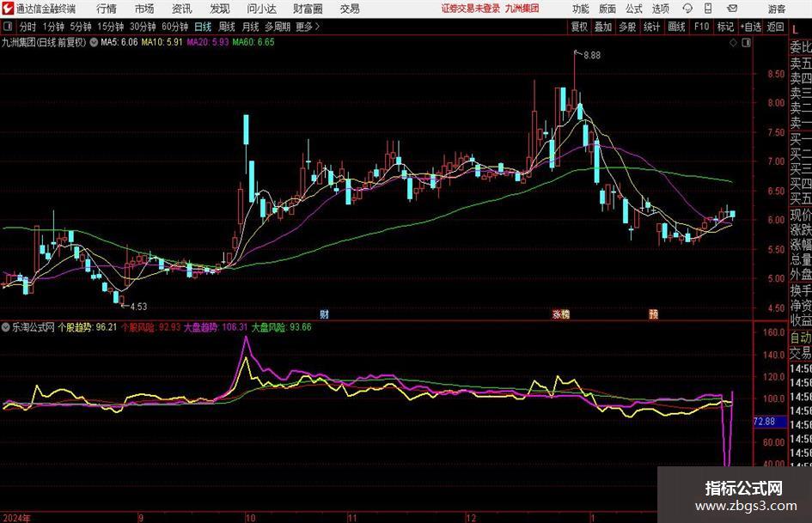
Task: Click the 返回 back button
Action: click(775, 27)
